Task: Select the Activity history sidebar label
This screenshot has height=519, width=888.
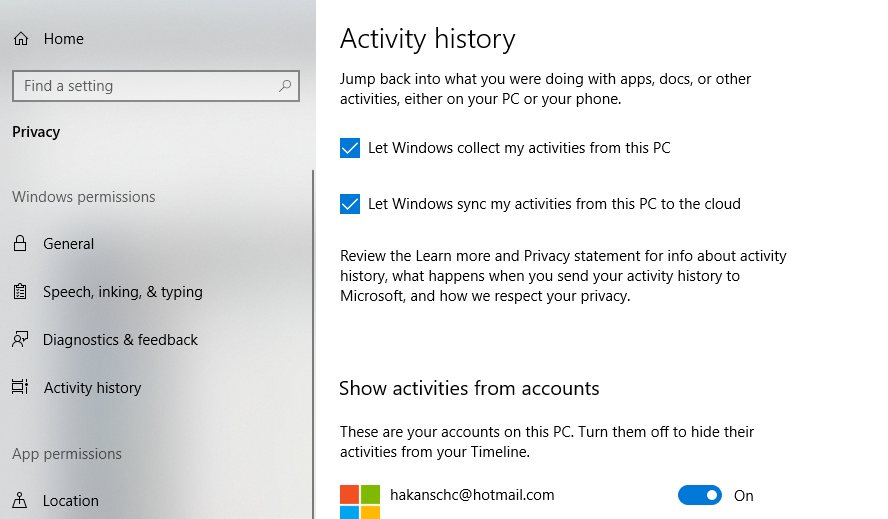Action: tap(93, 388)
